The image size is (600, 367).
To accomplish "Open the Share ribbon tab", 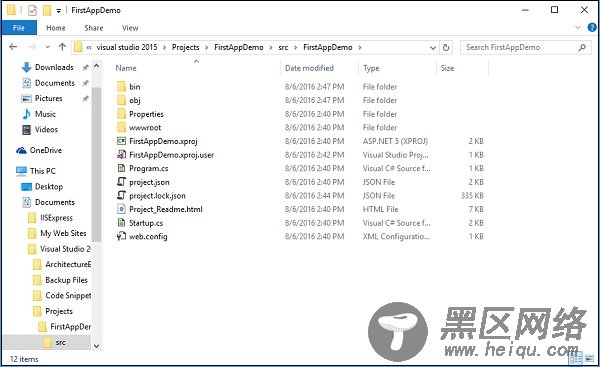I will pyautogui.click(x=94, y=28).
